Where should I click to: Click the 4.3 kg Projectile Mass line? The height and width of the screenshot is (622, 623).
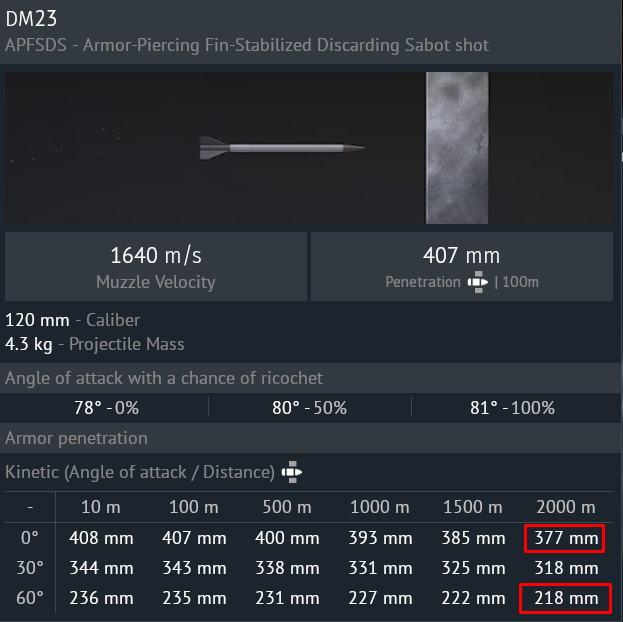click(x=95, y=344)
